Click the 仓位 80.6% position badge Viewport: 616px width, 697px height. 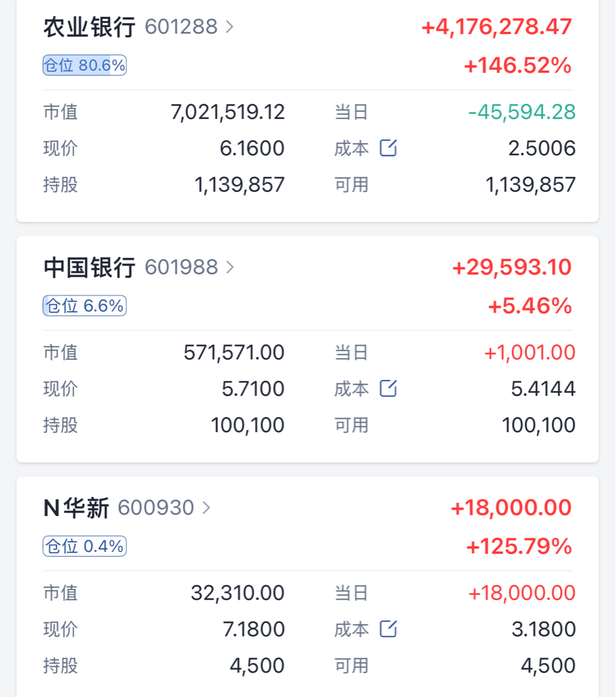pos(84,65)
